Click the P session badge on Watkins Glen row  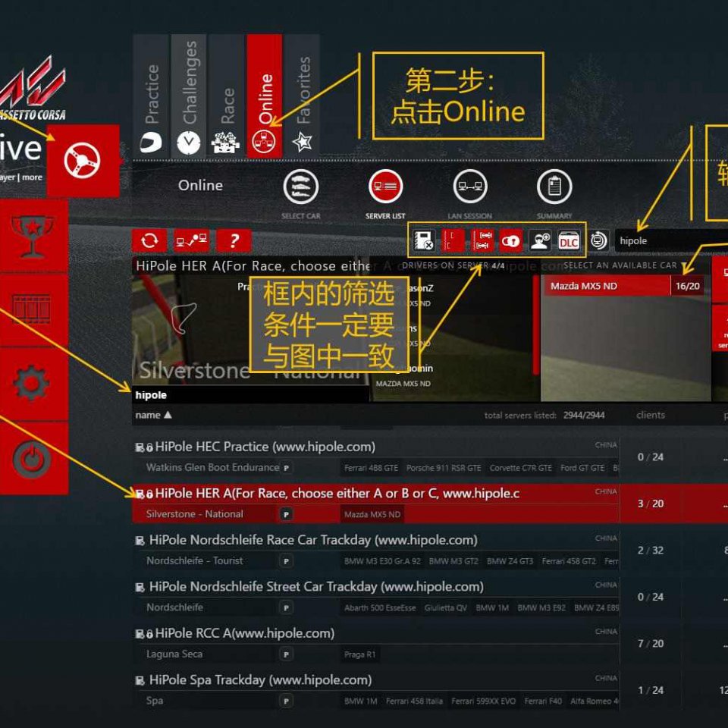click(286, 468)
